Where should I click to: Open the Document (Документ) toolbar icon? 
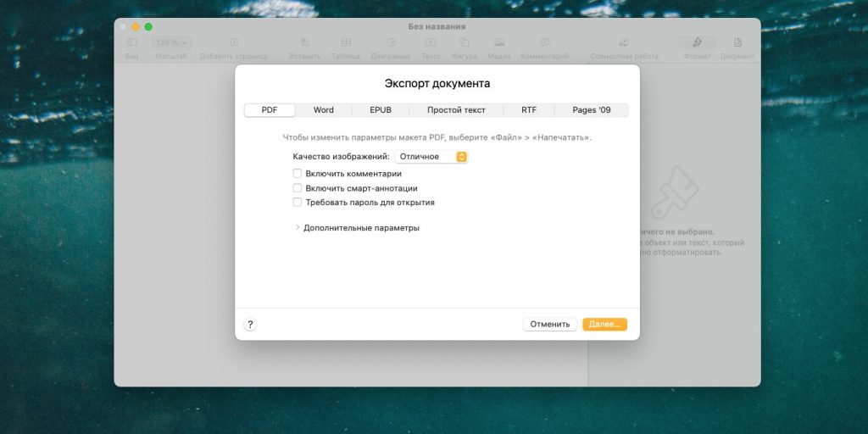pyautogui.click(x=737, y=42)
